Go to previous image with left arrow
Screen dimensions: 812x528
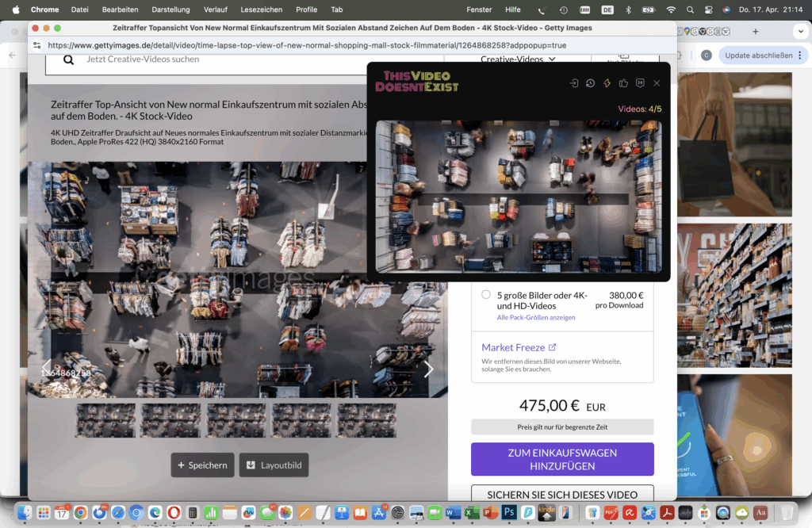(47, 368)
